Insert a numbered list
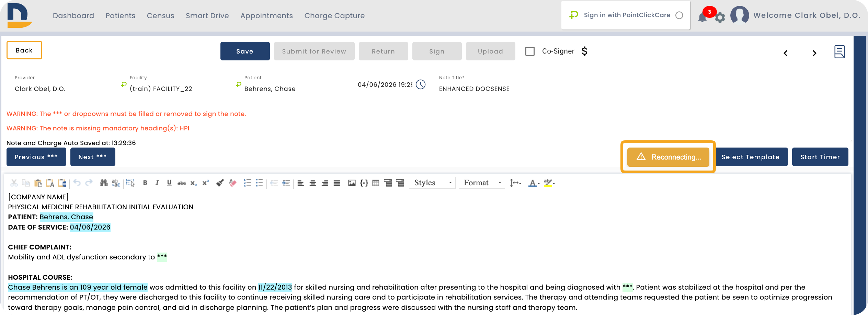868x315 pixels. pyautogui.click(x=247, y=183)
